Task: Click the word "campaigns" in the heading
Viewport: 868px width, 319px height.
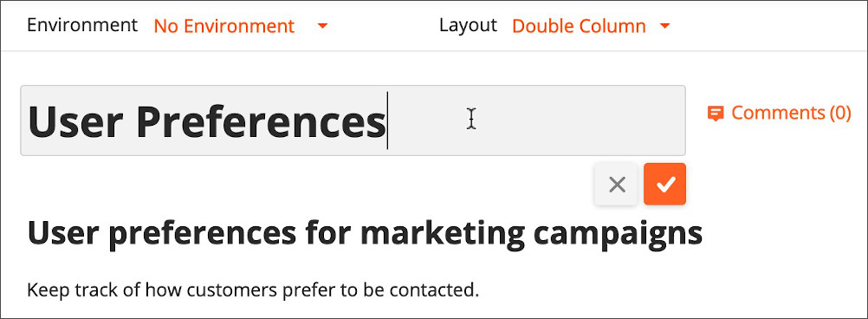Action: click(619, 235)
